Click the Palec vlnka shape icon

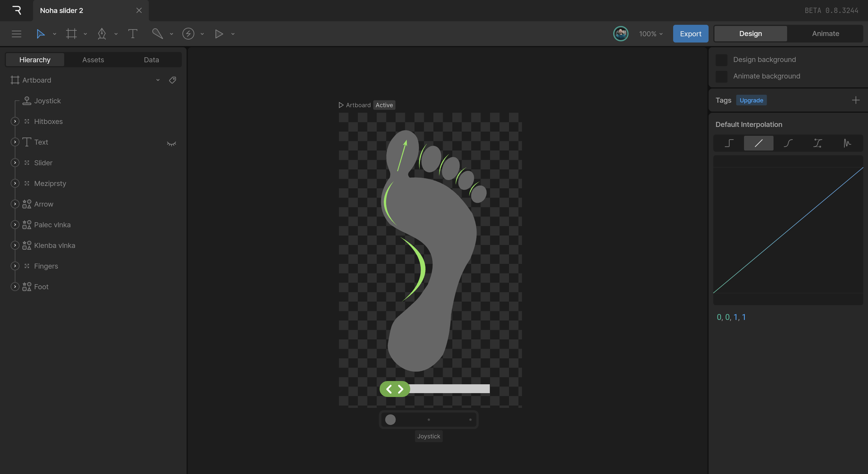[27, 225]
